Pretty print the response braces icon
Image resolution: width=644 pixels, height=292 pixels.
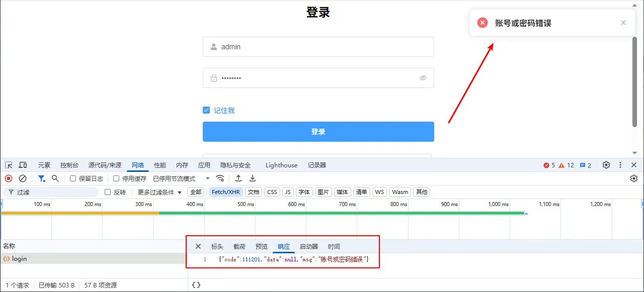196,285
